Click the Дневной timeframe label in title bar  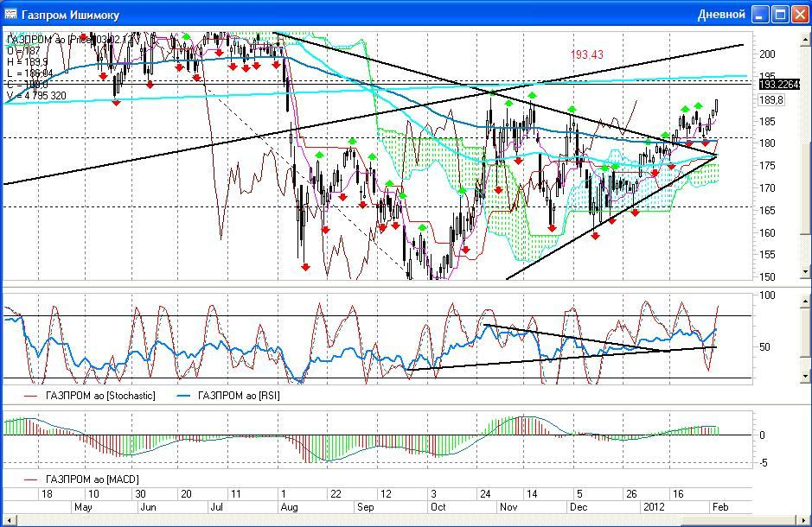click(x=721, y=15)
